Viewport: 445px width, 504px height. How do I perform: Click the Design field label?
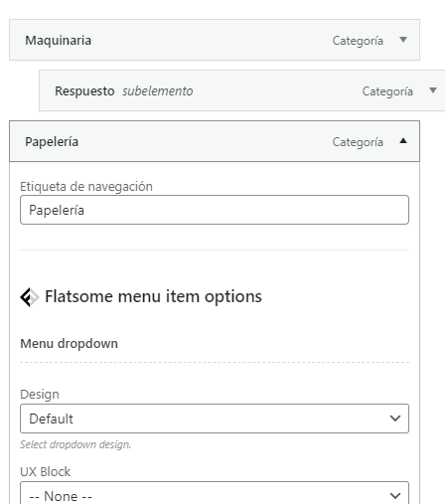(x=40, y=395)
